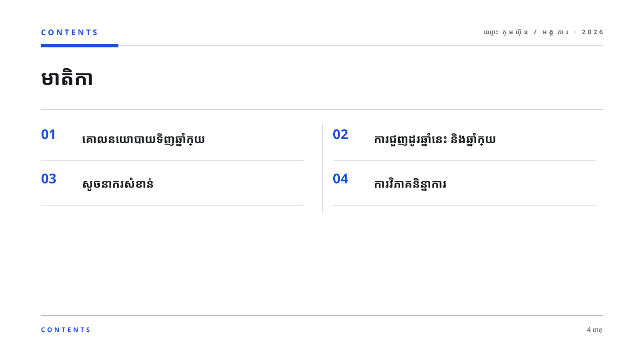
Task: Click the company name ឈ្មោះក្រុមហ៊ុន in header
Action: click(x=505, y=32)
